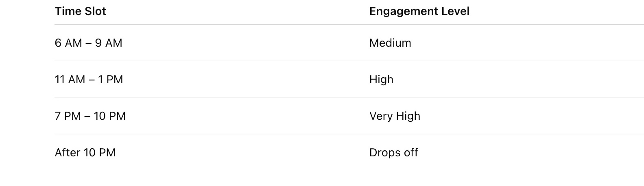Click the Medium engagement value
This screenshot has height=186, width=644.
390,43
